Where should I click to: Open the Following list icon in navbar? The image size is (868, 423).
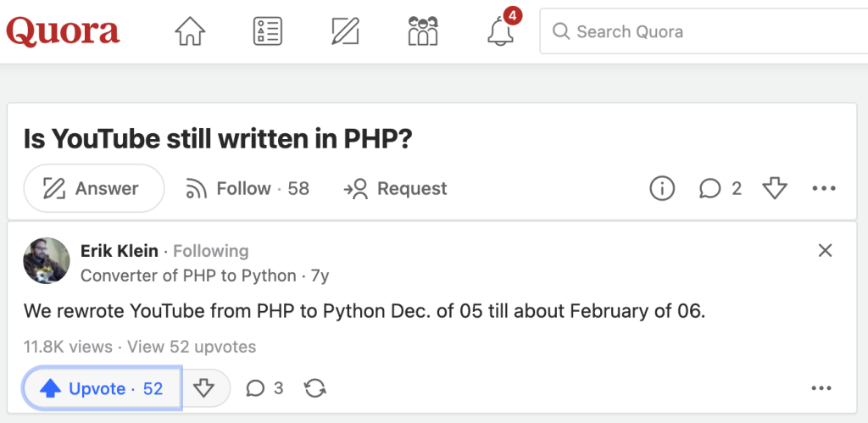tap(268, 32)
